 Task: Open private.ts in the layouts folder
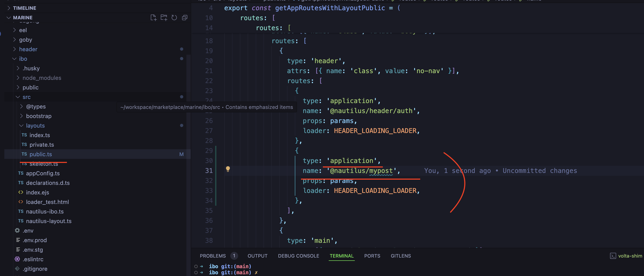41,145
